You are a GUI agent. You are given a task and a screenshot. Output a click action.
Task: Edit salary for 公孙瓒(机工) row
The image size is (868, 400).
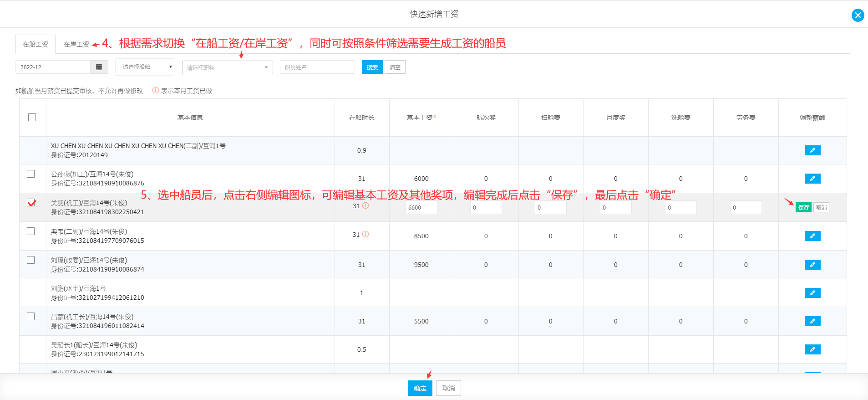(x=812, y=179)
